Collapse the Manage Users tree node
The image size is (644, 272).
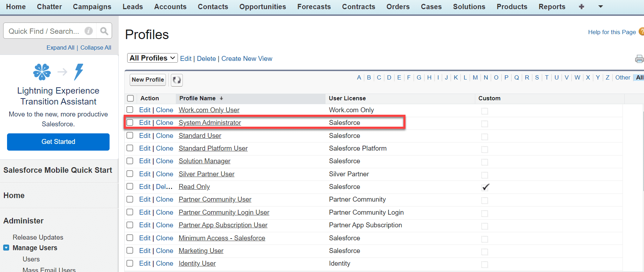pyautogui.click(x=6, y=248)
